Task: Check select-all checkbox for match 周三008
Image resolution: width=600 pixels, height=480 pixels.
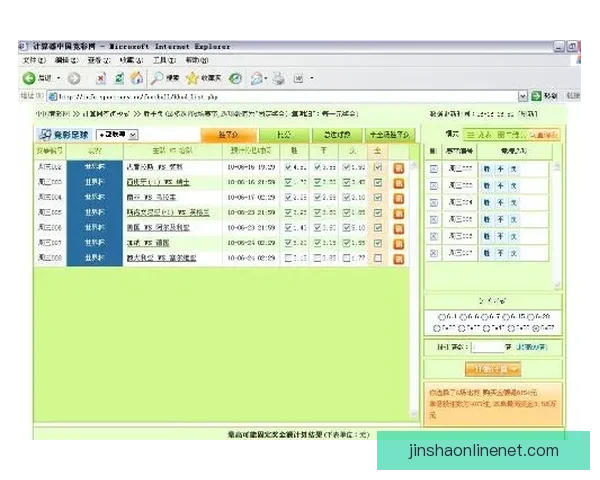Action: tap(378, 258)
